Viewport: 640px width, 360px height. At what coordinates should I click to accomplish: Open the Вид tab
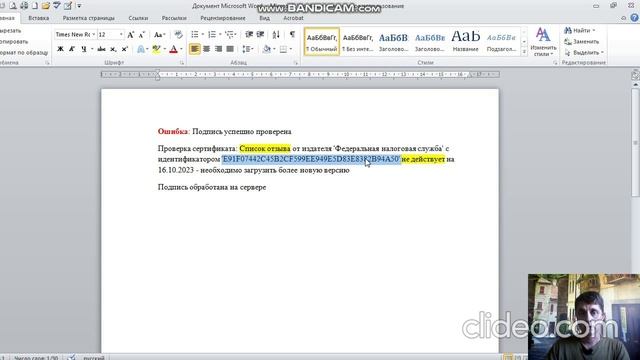[x=264, y=18]
